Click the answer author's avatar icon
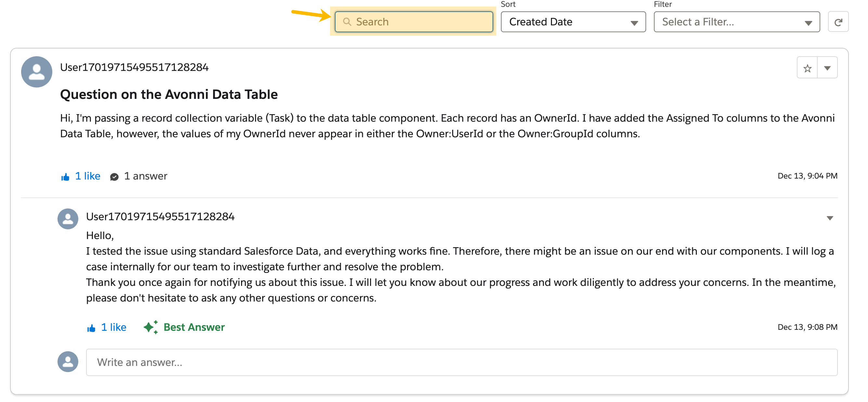 point(68,219)
